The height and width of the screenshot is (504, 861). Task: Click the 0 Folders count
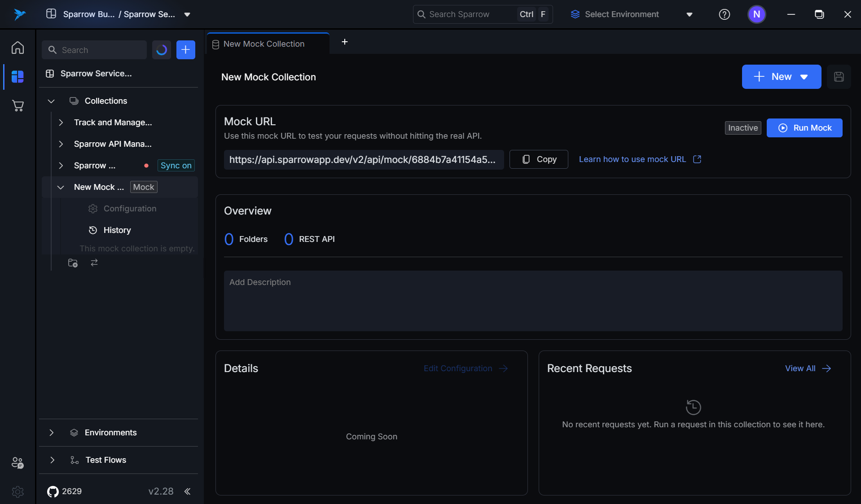pyautogui.click(x=246, y=239)
